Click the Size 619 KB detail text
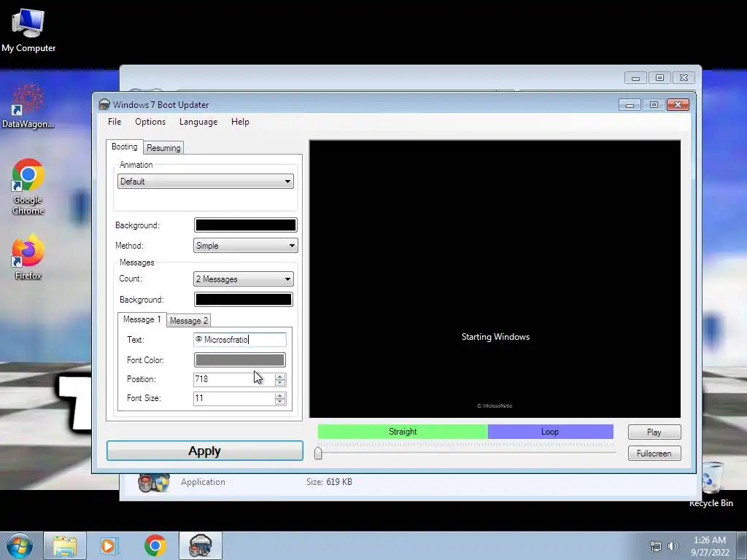 point(329,482)
